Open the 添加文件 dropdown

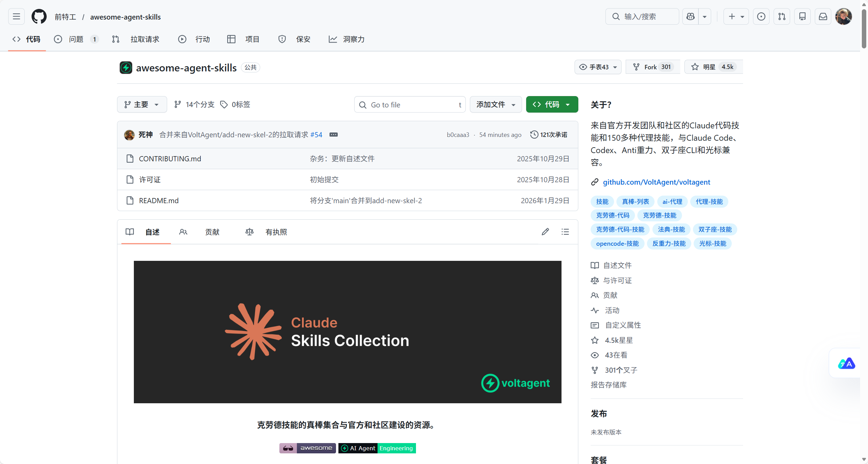pos(495,104)
